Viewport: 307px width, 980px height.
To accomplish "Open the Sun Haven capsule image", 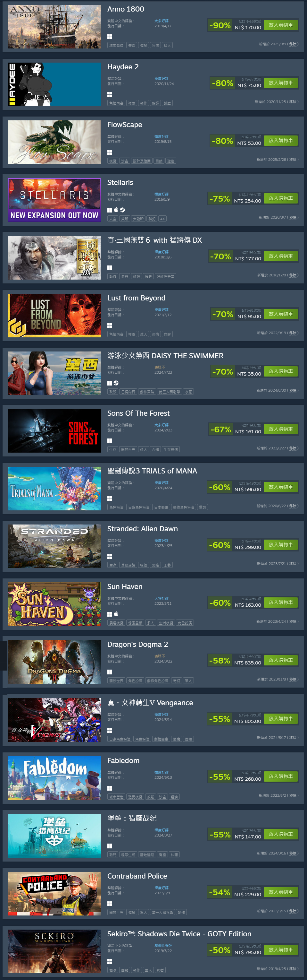I will click(54, 604).
